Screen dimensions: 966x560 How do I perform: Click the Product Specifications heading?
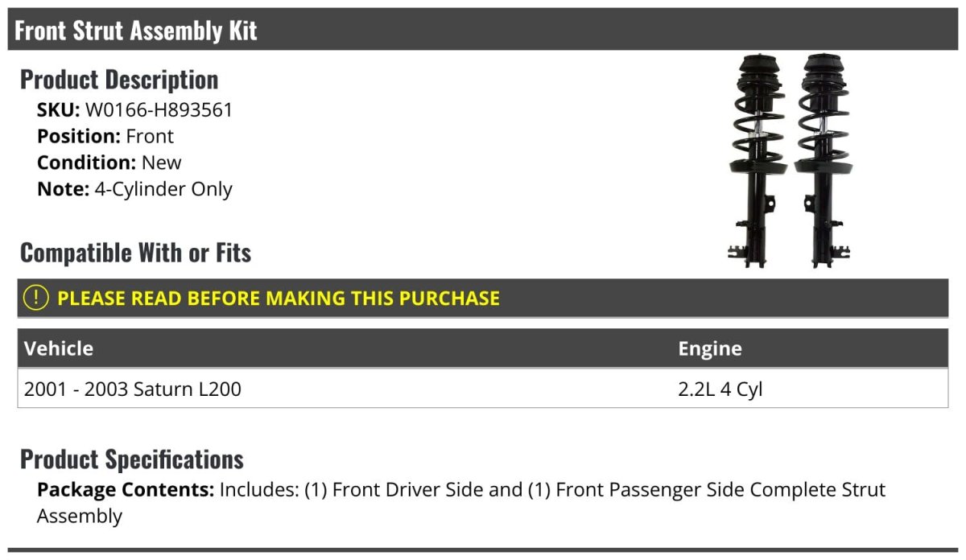pos(132,459)
